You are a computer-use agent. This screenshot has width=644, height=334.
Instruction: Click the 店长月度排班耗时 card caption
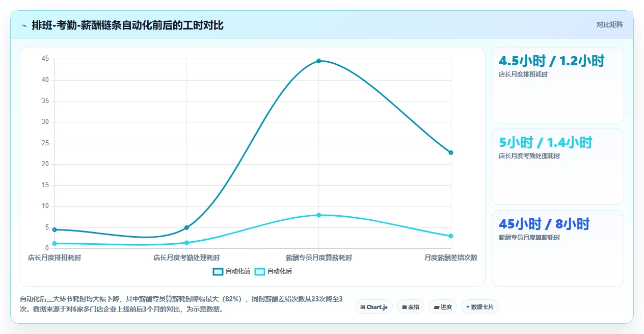click(x=523, y=74)
